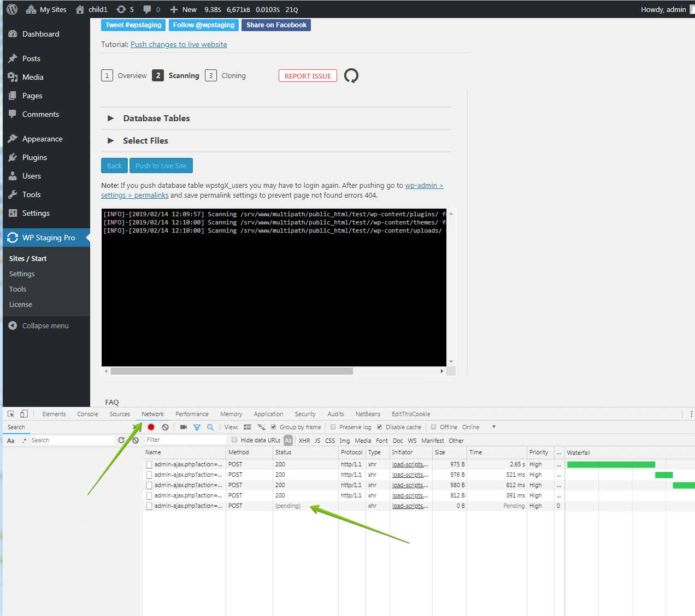Open the Performance tab

(x=192, y=414)
